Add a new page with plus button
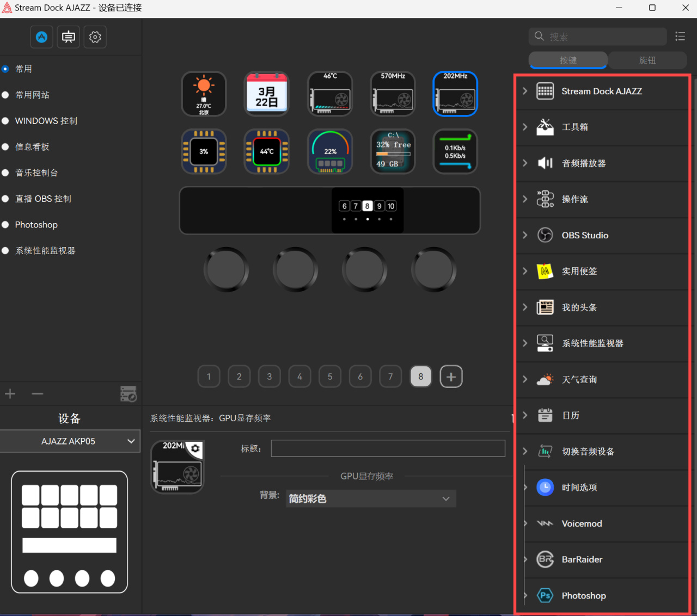 point(451,377)
